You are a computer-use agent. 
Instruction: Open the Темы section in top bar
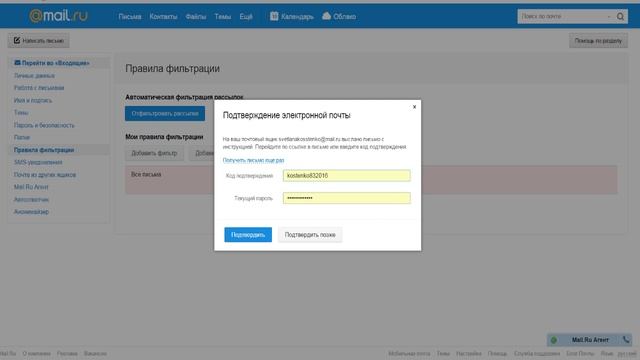(x=223, y=17)
